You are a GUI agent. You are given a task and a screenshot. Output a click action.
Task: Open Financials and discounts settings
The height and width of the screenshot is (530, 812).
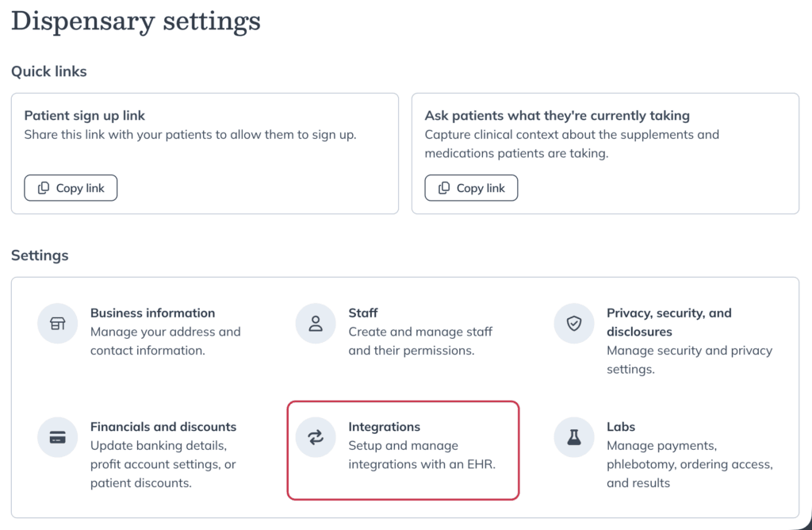coord(163,427)
